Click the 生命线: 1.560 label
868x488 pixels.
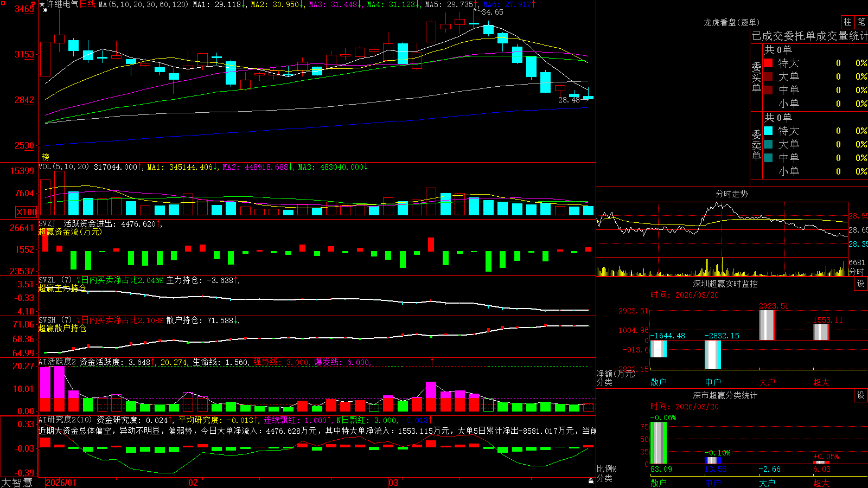(x=221, y=362)
